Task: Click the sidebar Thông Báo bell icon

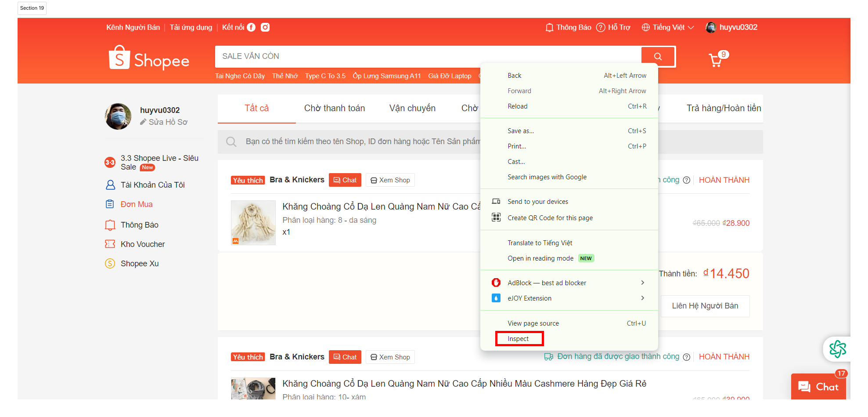Action: pos(110,225)
